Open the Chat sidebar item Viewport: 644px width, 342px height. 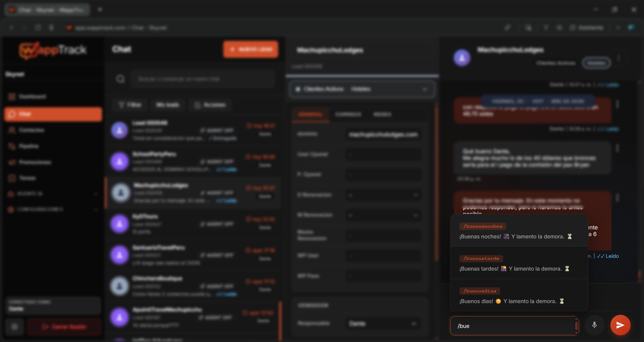pos(53,114)
